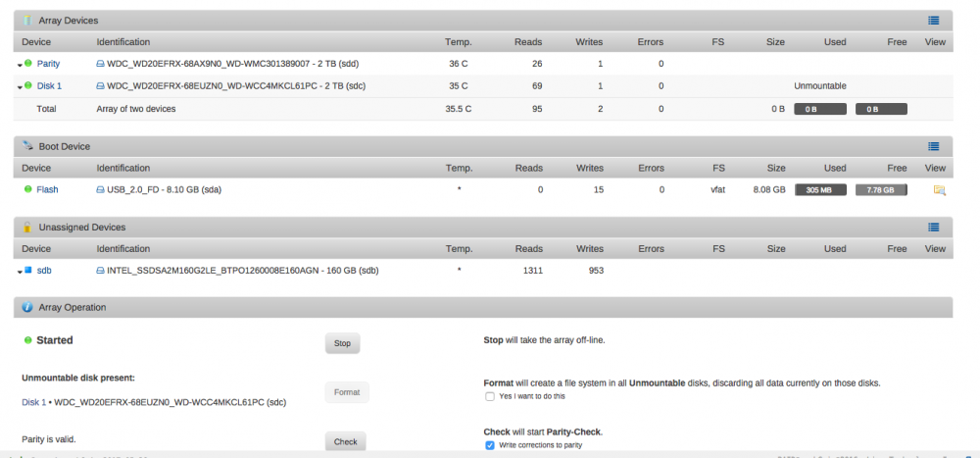This screenshot has height=458, width=980.
Task: Open the Disk 1 link in Array Devices
Action: tap(49, 86)
